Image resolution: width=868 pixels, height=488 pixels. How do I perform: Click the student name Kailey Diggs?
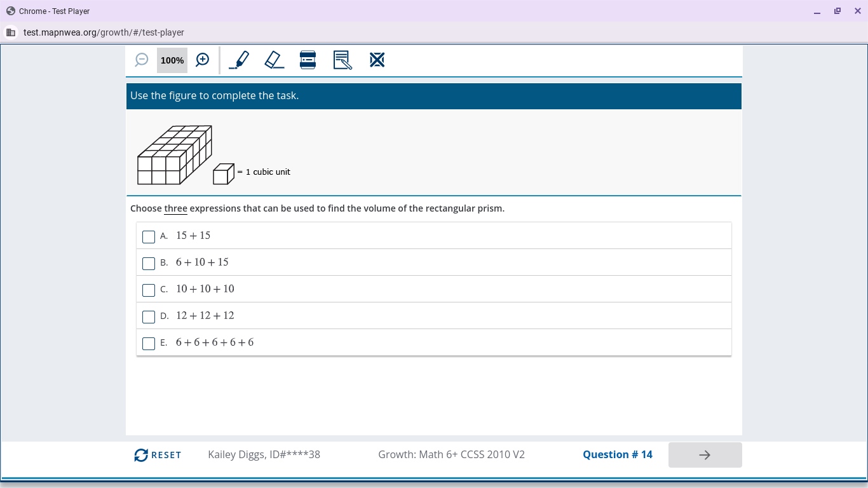tap(236, 454)
